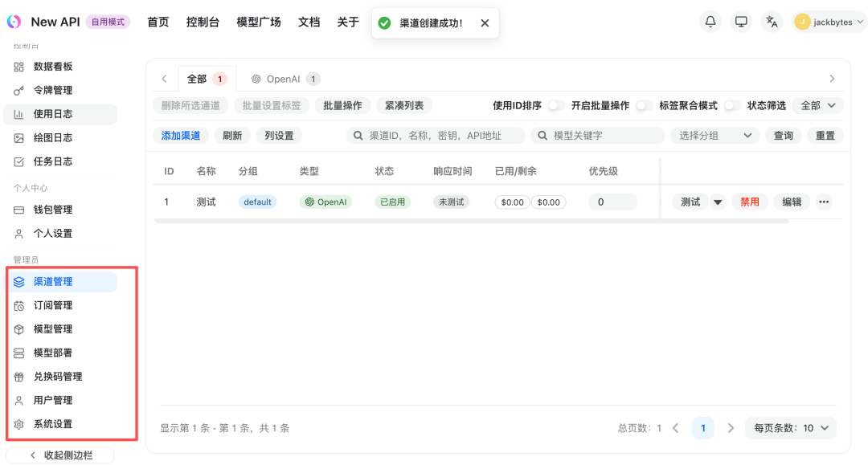This screenshot has width=868, height=465.
Task: Open the jackbytes user menu chevron
Action: coord(860,22)
